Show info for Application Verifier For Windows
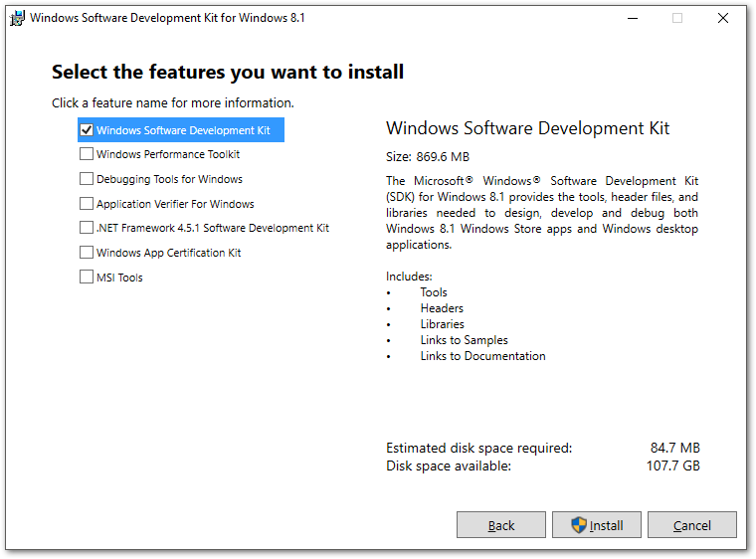Screen dimensions: 756x559 pyautogui.click(x=175, y=204)
